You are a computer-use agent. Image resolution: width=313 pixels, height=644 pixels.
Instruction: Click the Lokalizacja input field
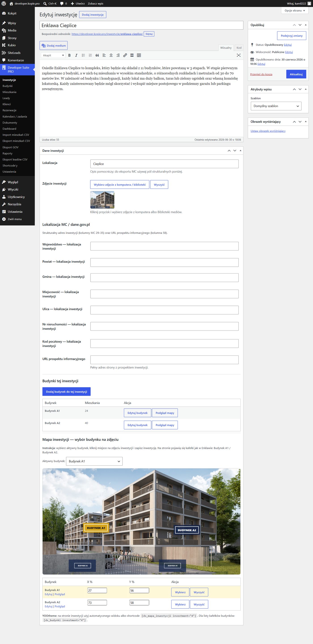pos(164,164)
